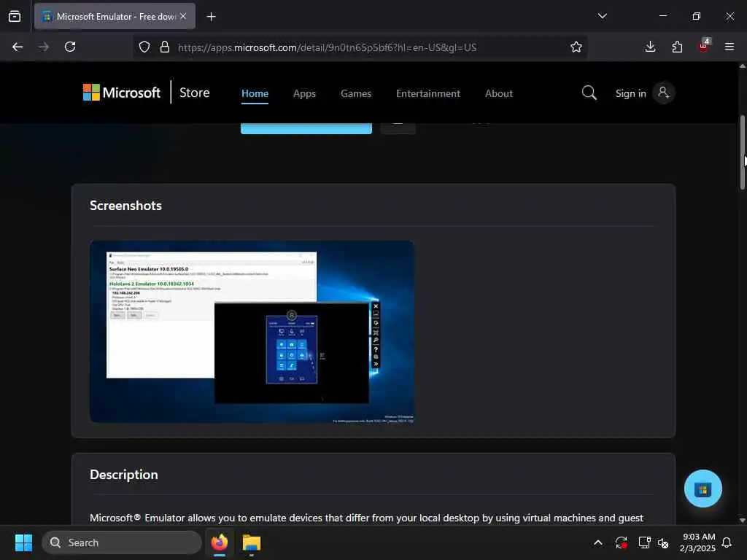Click the sync status tray icon

point(621,542)
